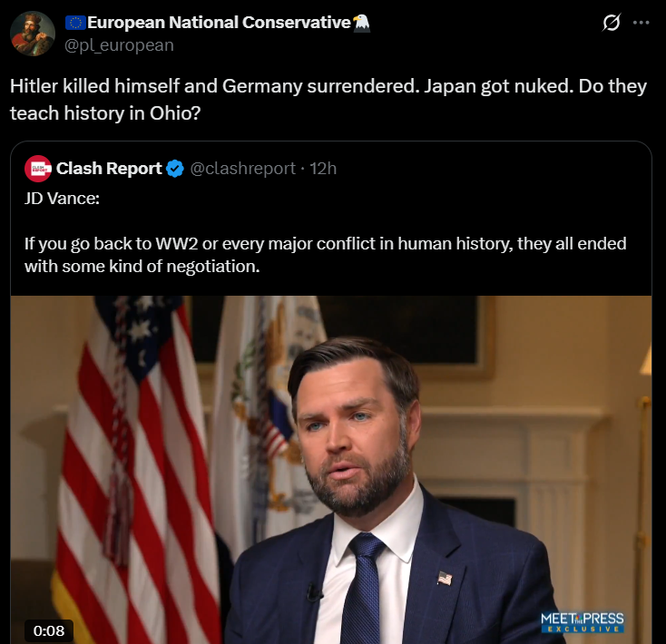
Task: Open quoted post text about WW2 negotiation
Action: coord(325,255)
